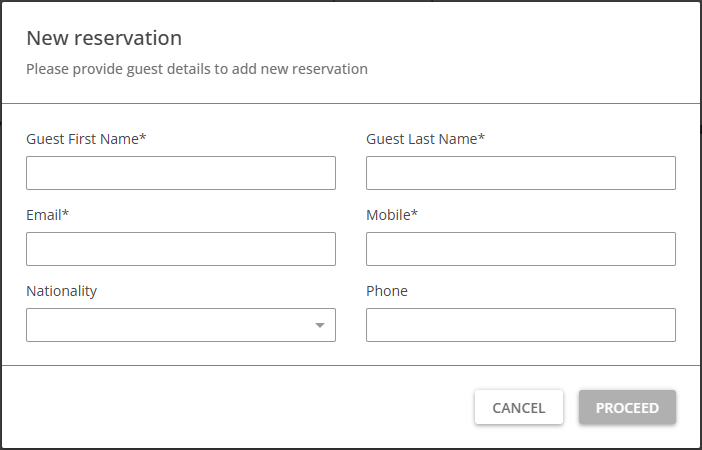Image resolution: width=702 pixels, height=450 pixels.
Task: Click the 'Mobile' field label
Action: click(390, 215)
